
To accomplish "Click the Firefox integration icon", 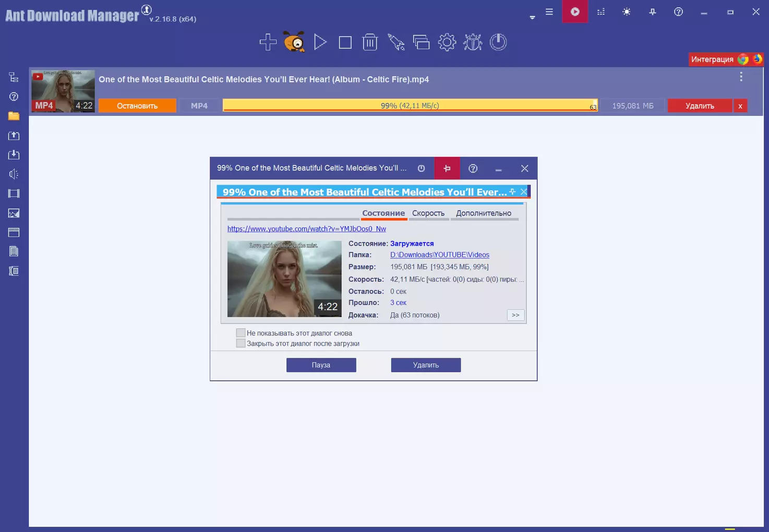I will [757, 59].
